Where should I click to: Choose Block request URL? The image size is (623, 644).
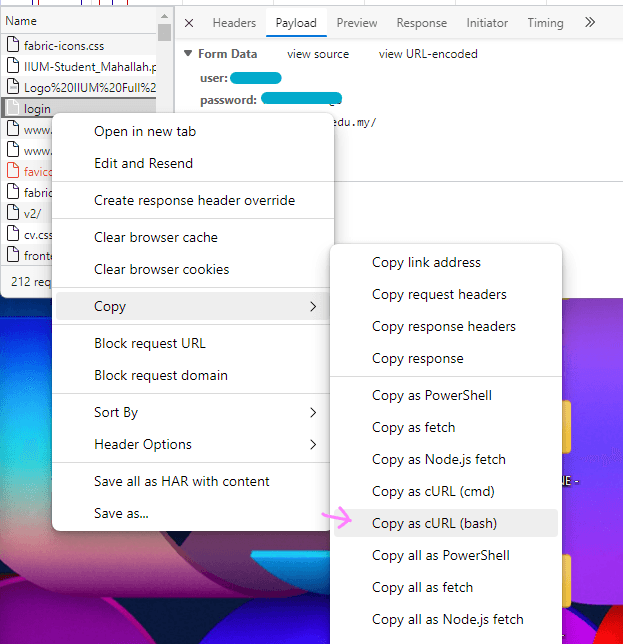click(193, 343)
